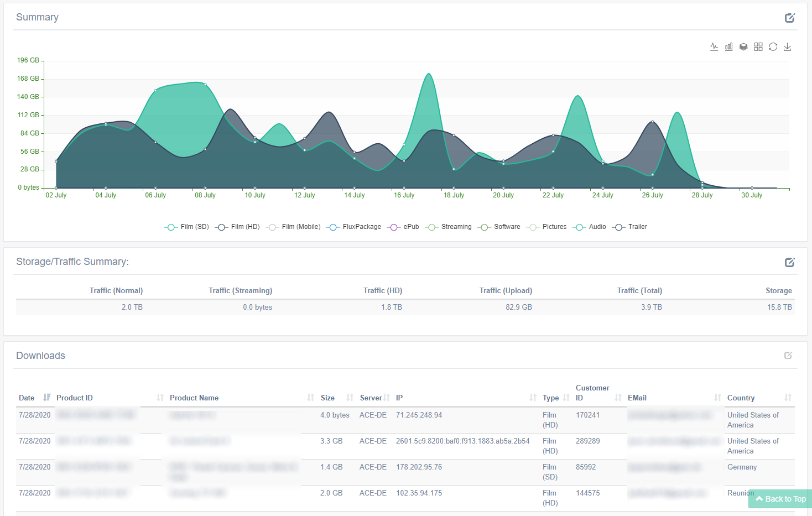Sort table by Country column
Screen dimensions: 812x516
(741, 398)
